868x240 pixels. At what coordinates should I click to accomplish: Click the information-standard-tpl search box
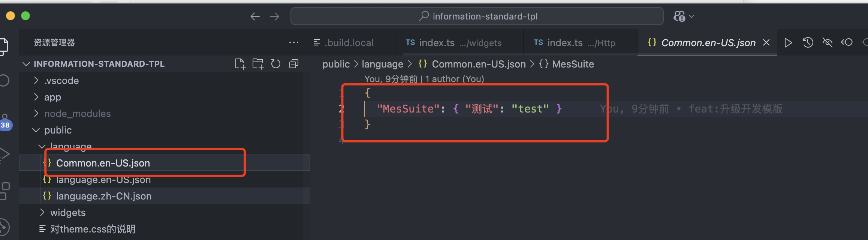pyautogui.click(x=477, y=16)
